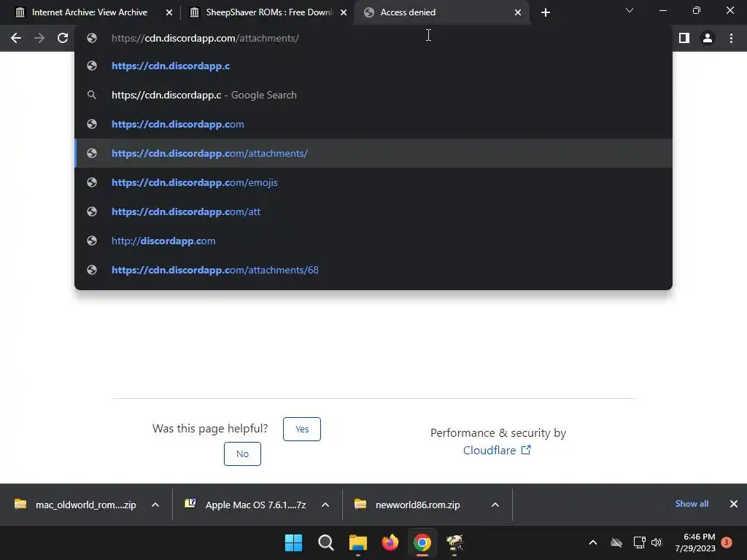Image resolution: width=747 pixels, height=560 pixels.
Task: Switch to the Internet Archive: View Archive tab
Action: pyautogui.click(x=90, y=12)
